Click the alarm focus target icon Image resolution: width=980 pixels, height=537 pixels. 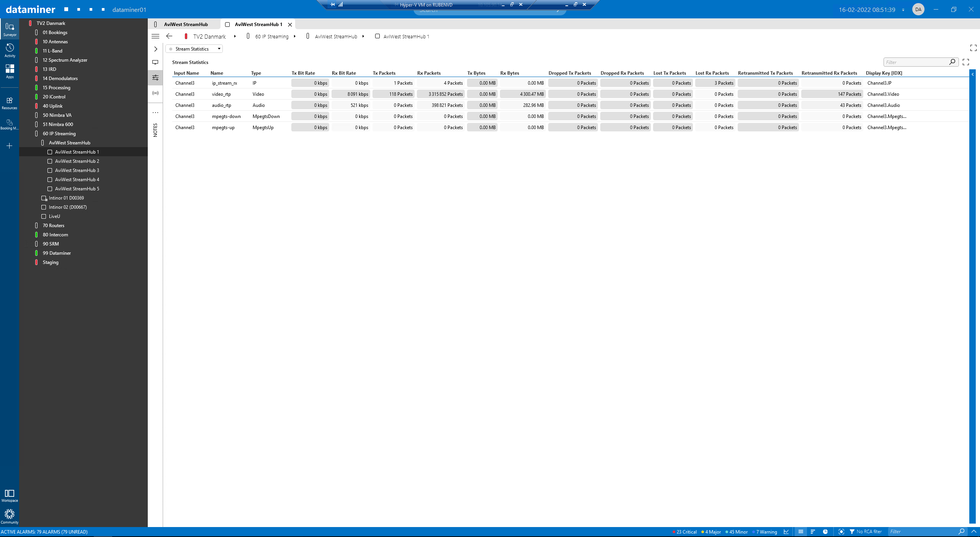point(841,532)
